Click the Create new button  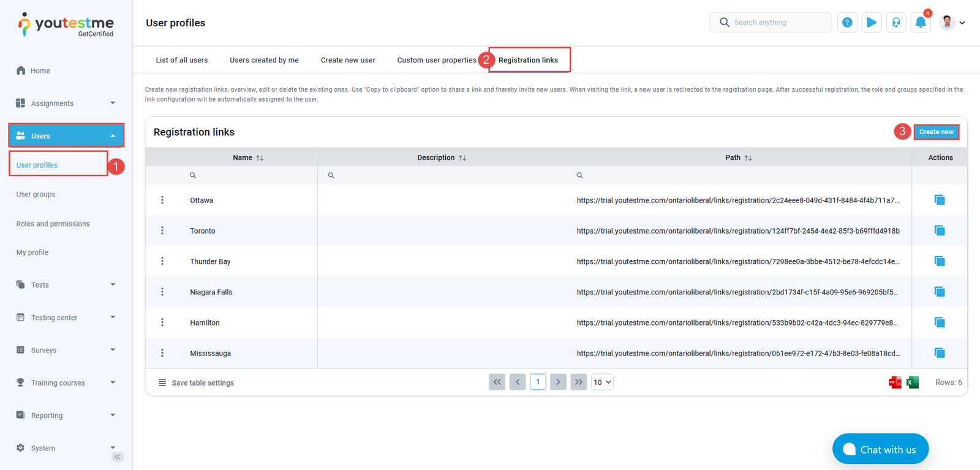(x=936, y=132)
